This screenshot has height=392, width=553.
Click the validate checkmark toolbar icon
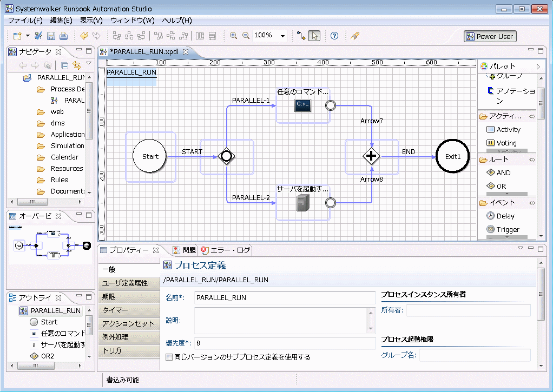[38, 36]
